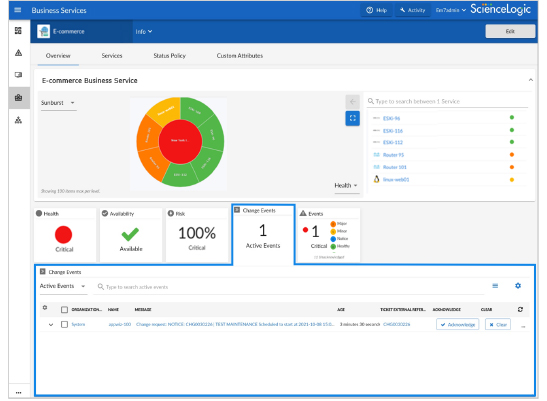The width and height of the screenshot is (547, 401).
Task: Open the System organization link
Action: coord(78,324)
